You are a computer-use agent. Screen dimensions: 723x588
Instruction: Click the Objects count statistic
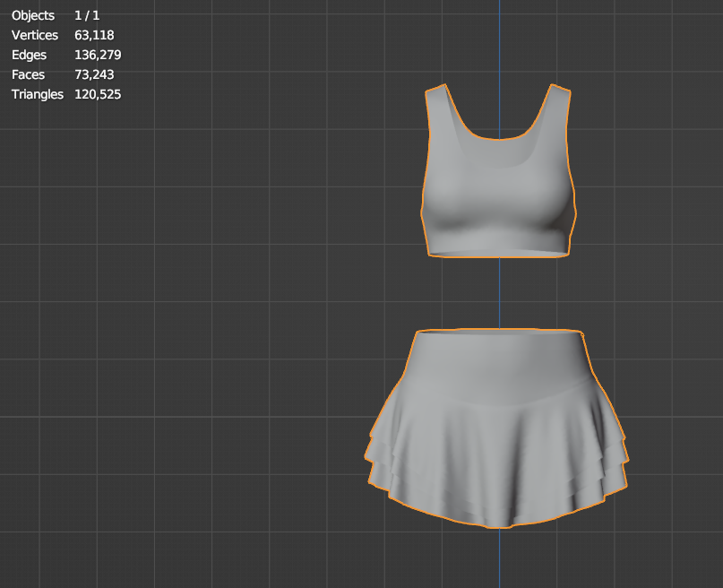click(x=32, y=15)
